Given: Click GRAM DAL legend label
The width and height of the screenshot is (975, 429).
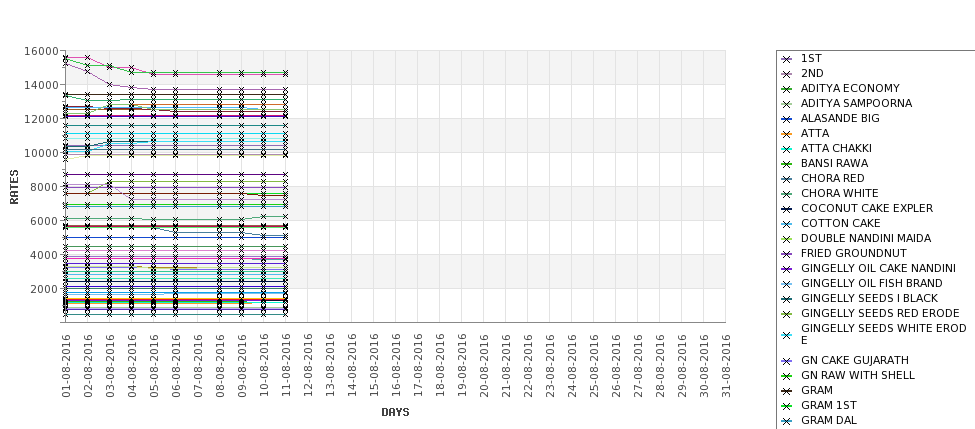Looking at the screenshot, I should tap(829, 420).
